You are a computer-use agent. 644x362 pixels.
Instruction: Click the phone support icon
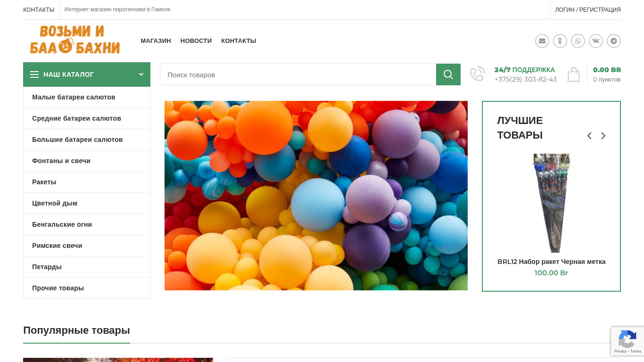click(478, 74)
